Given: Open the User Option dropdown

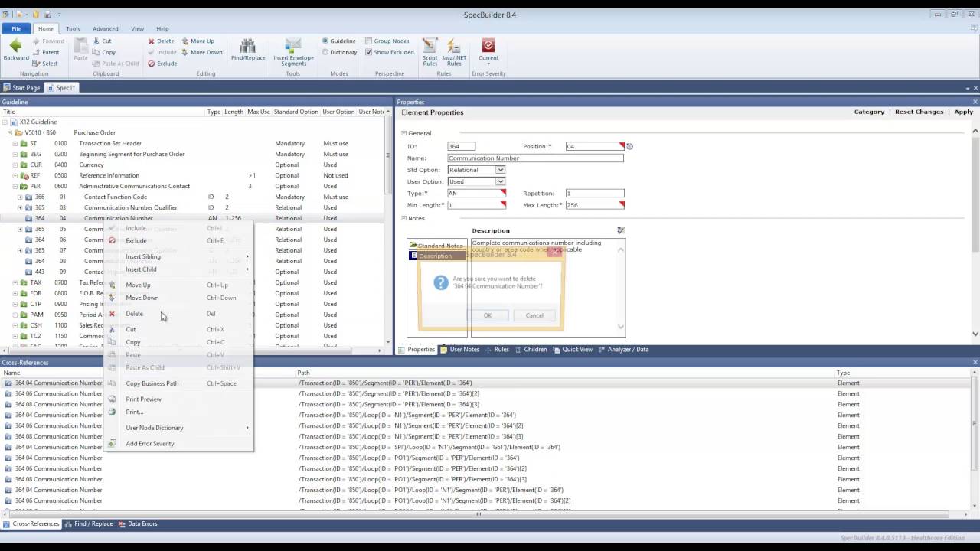Looking at the screenshot, I should [x=500, y=181].
